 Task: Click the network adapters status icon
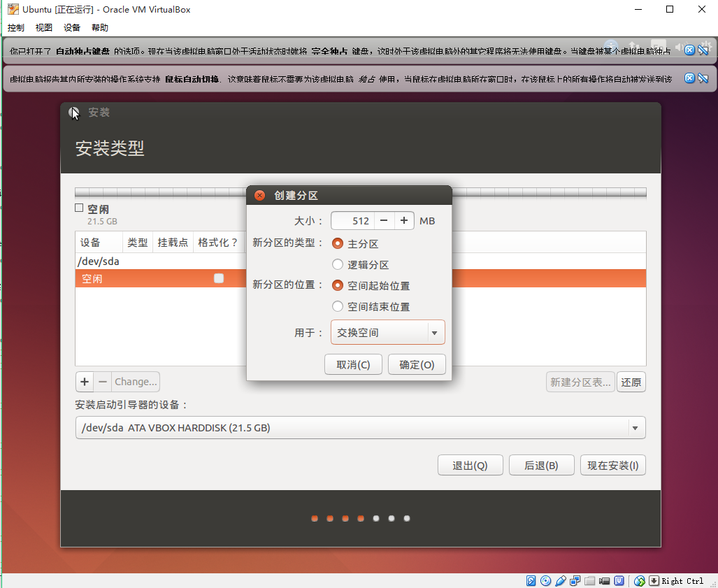tap(575, 581)
